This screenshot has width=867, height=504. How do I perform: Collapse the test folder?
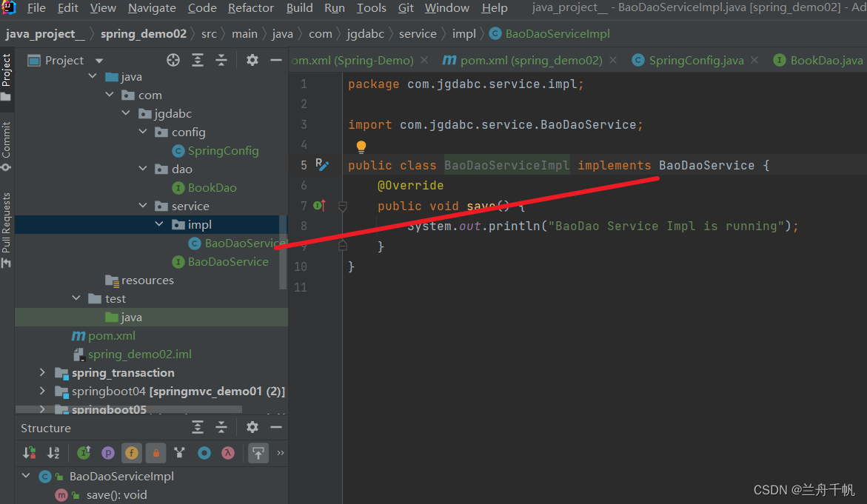pyautogui.click(x=76, y=298)
